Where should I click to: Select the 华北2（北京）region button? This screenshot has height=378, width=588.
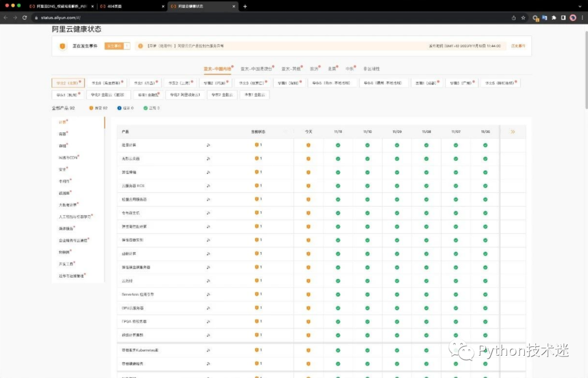tap(68, 83)
